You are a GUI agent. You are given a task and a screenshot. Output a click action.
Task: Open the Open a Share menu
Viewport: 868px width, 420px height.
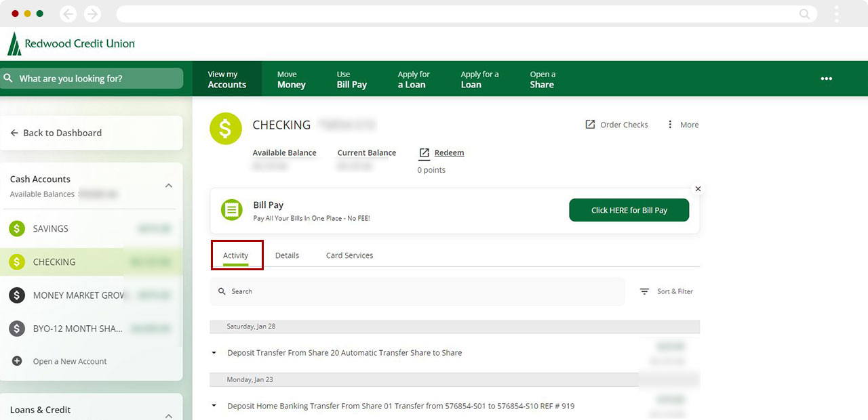pos(542,79)
